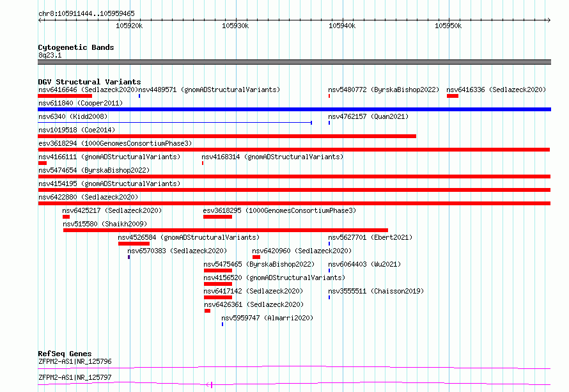Screen dimensions: 569x392
Task: Click the 105940k ruler tick label
Action: [342, 26]
